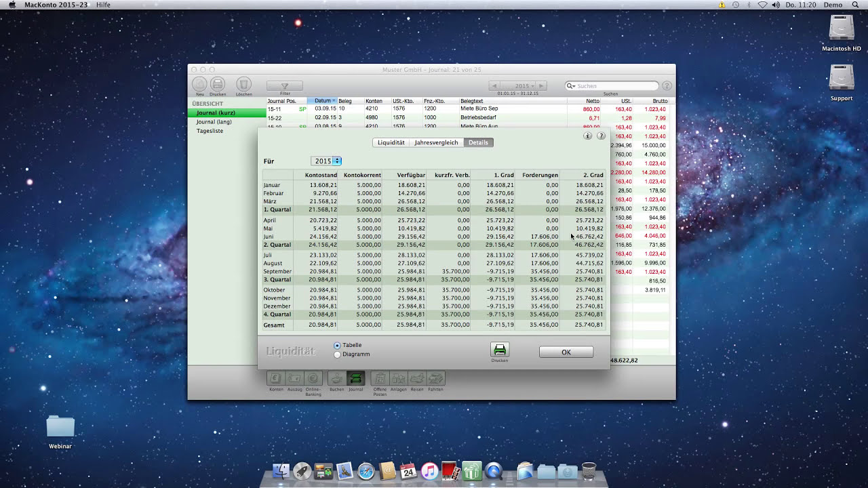The image size is (868, 488).
Task: Open the Online-Banking module icon
Action: 313,378
